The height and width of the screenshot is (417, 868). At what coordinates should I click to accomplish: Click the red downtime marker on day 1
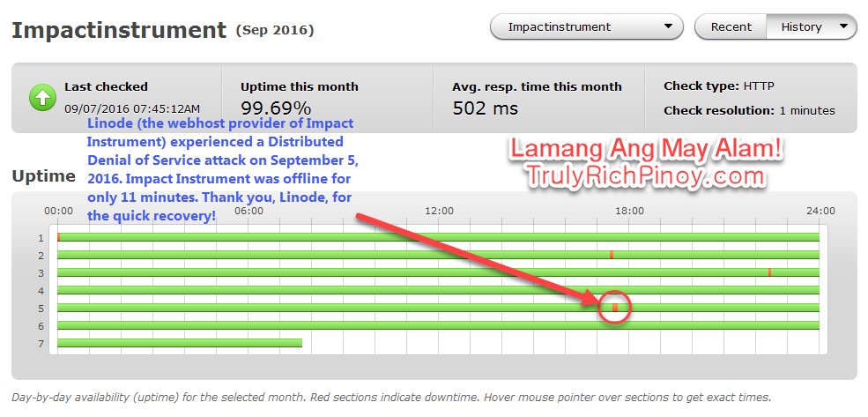pos(59,237)
